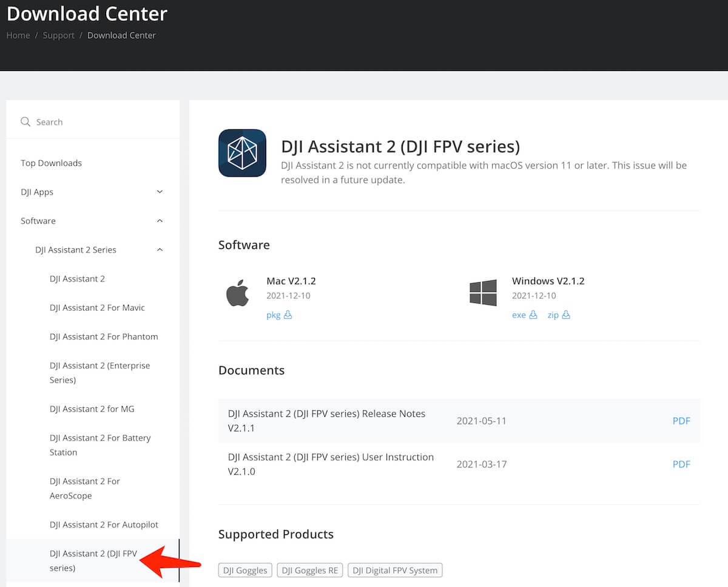
Task: Focus the sidebar Search input field
Action: click(97, 122)
